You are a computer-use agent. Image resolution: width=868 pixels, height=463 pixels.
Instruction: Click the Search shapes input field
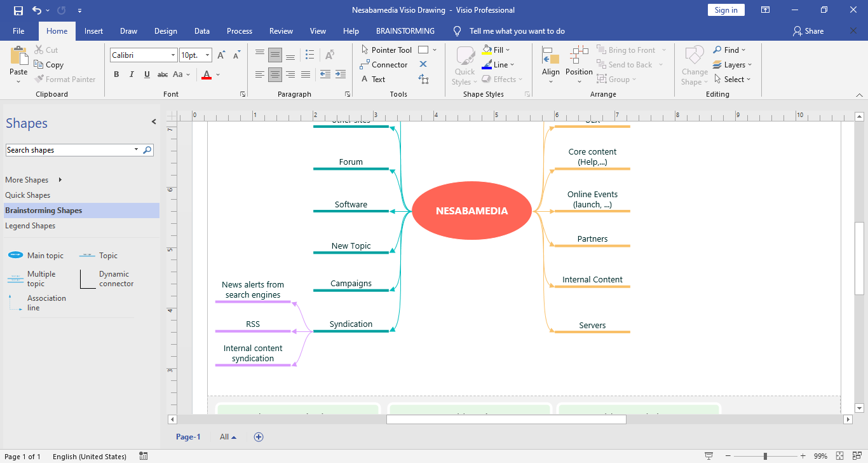coord(69,150)
